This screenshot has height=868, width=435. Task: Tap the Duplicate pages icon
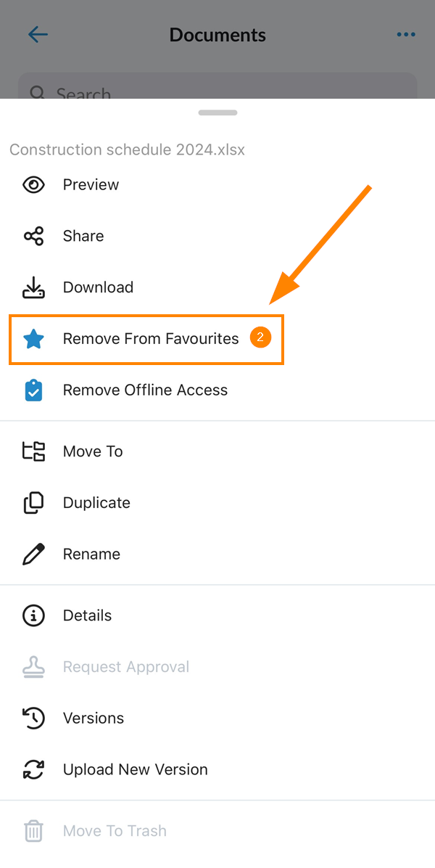pos(34,503)
